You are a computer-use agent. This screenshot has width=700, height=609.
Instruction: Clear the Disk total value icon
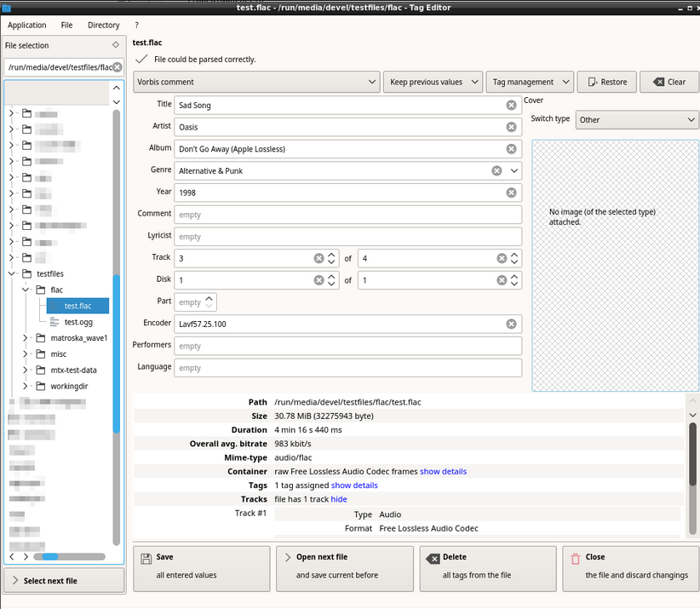click(502, 280)
